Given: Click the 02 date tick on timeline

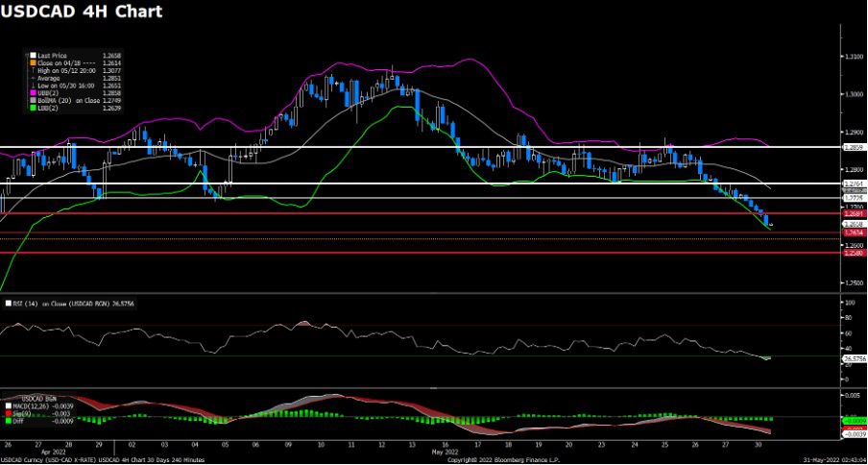Looking at the screenshot, I should click(133, 445).
